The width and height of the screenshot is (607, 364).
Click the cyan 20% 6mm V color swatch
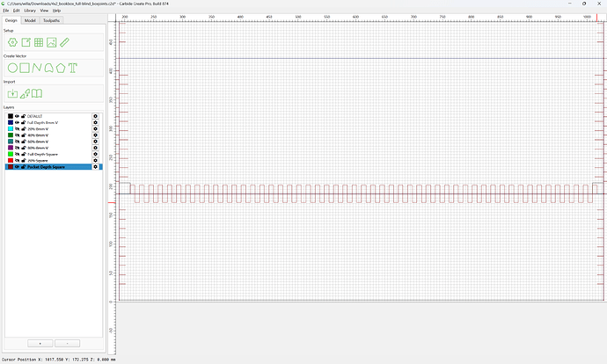click(11, 129)
